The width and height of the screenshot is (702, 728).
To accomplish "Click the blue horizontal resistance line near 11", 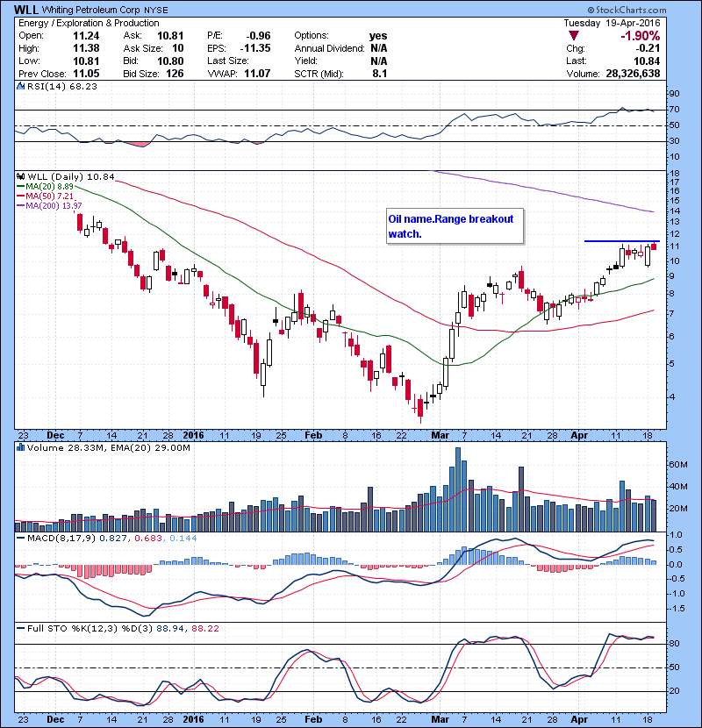I will click(x=621, y=241).
